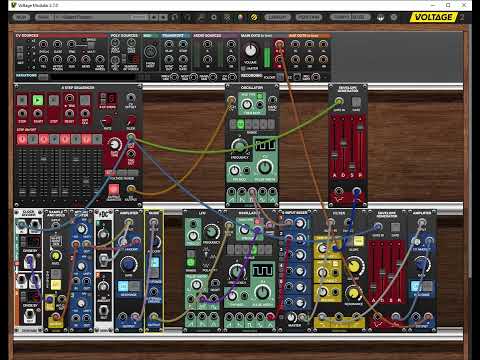Click the Gate jack in CV Sources

coord(57,44)
